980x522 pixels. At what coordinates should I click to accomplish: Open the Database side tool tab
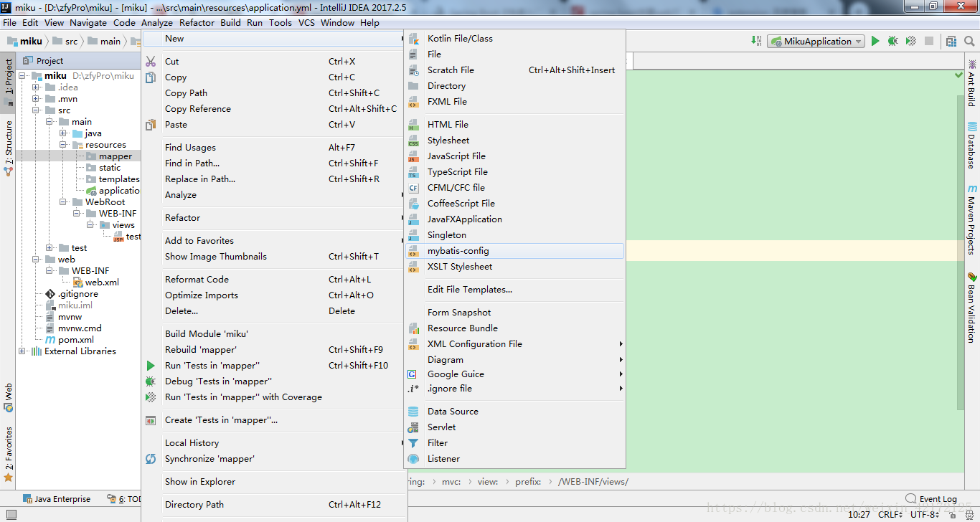click(972, 146)
